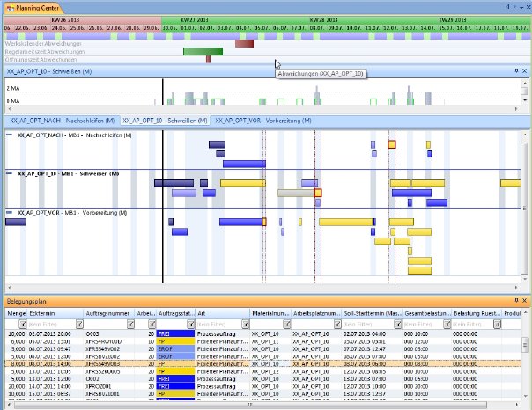Open the Gesamtbelastun... column filter icon
The image size is (532, 410).
coord(447,325)
